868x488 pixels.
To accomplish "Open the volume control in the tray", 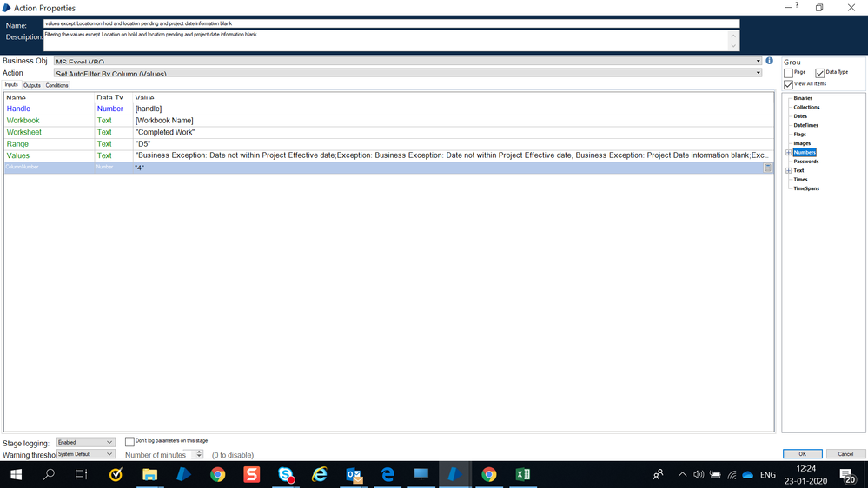I will pyautogui.click(x=699, y=475).
